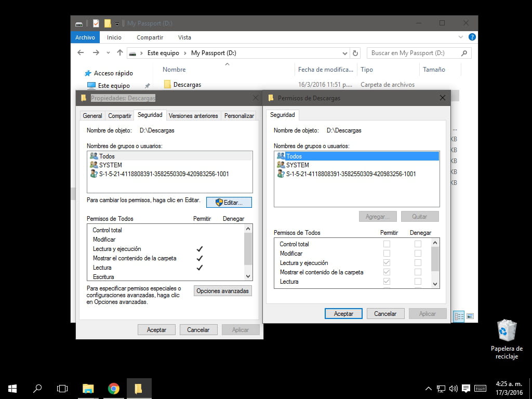Go back in Explorer navigation
The width and height of the screenshot is (532, 399).
pyautogui.click(x=81, y=52)
